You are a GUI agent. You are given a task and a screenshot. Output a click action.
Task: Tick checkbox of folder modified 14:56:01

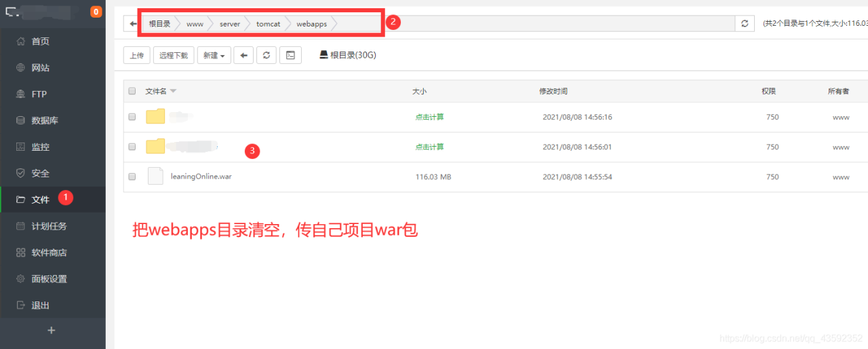click(x=132, y=147)
